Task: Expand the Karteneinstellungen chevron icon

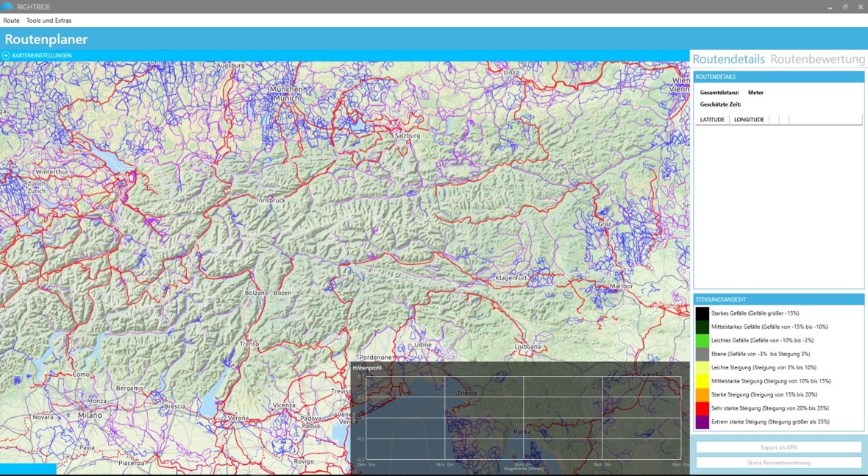Action: [x=6, y=55]
